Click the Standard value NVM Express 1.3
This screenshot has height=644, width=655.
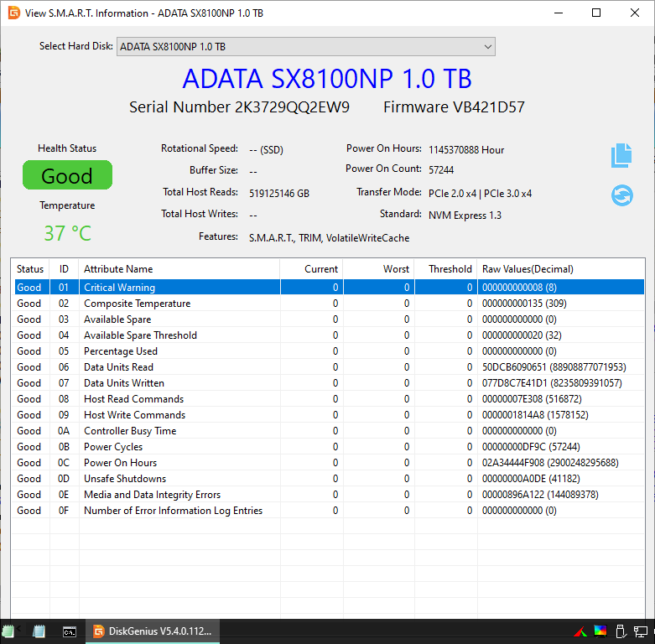click(x=465, y=216)
